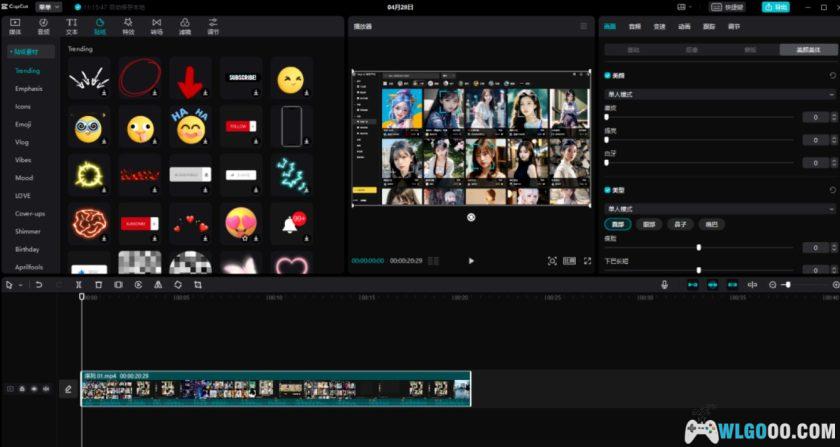840x447 pixels.
Task: Choose the yellow neon ring sticker
Action: click(x=89, y=175)
